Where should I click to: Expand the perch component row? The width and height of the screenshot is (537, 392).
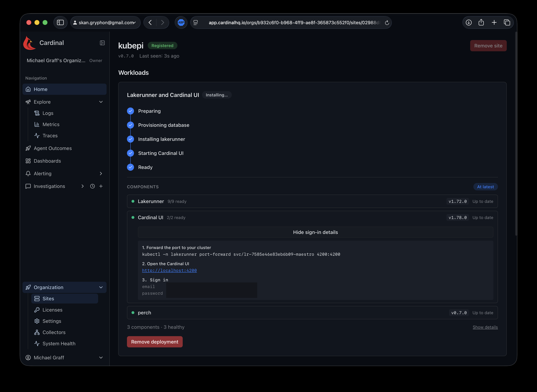pos(312,313)
